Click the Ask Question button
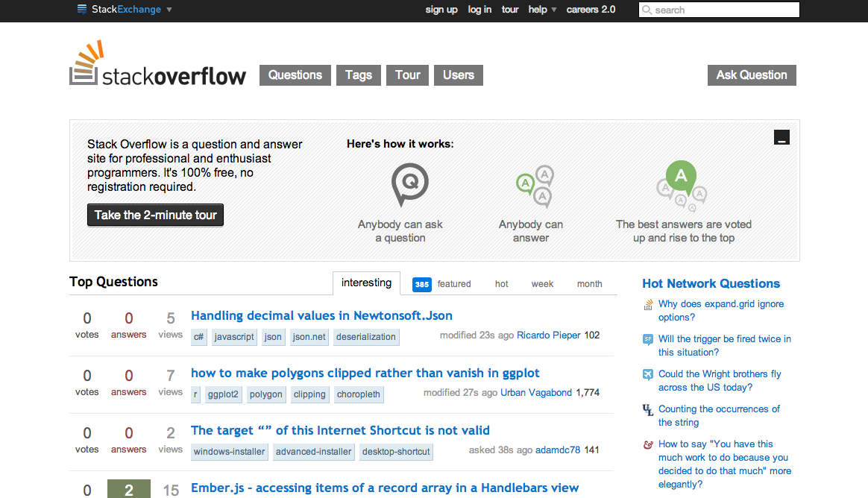The height and width of the screenshot is (498, 868). coord(752,75)
